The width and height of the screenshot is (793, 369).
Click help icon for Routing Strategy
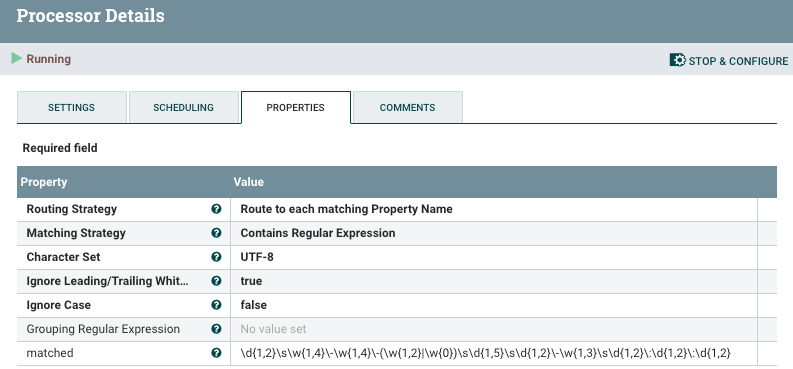click(x=216, y=209)
